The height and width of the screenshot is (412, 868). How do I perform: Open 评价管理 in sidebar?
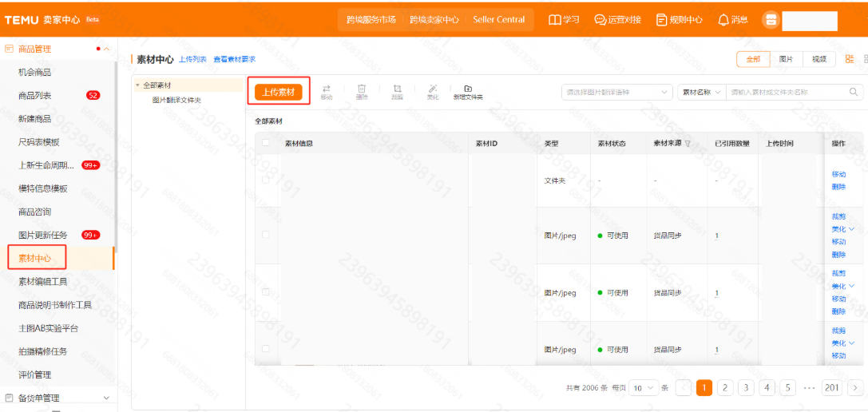point(34,374)
